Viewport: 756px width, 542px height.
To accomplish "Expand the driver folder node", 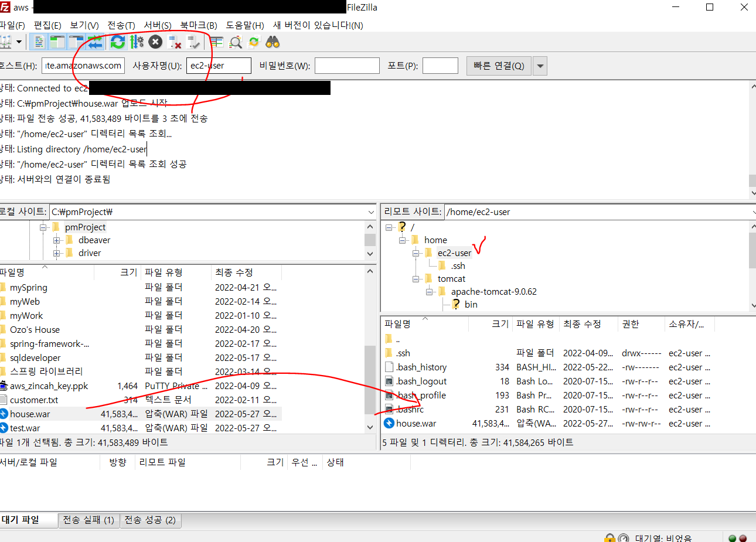I will [x=56, y=253].
